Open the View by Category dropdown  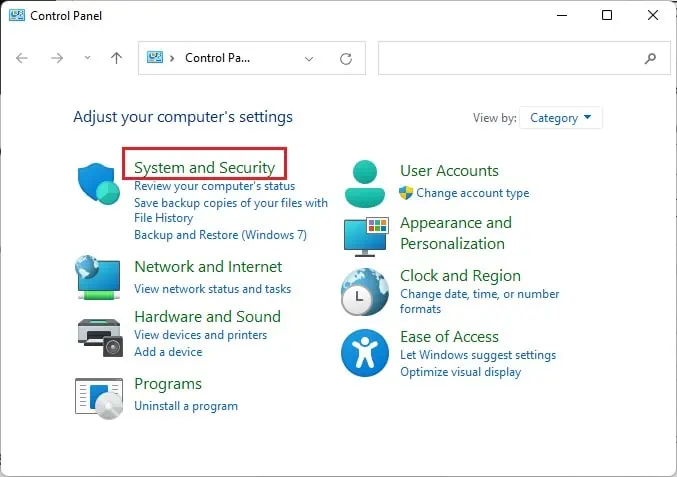click(560, 118)
